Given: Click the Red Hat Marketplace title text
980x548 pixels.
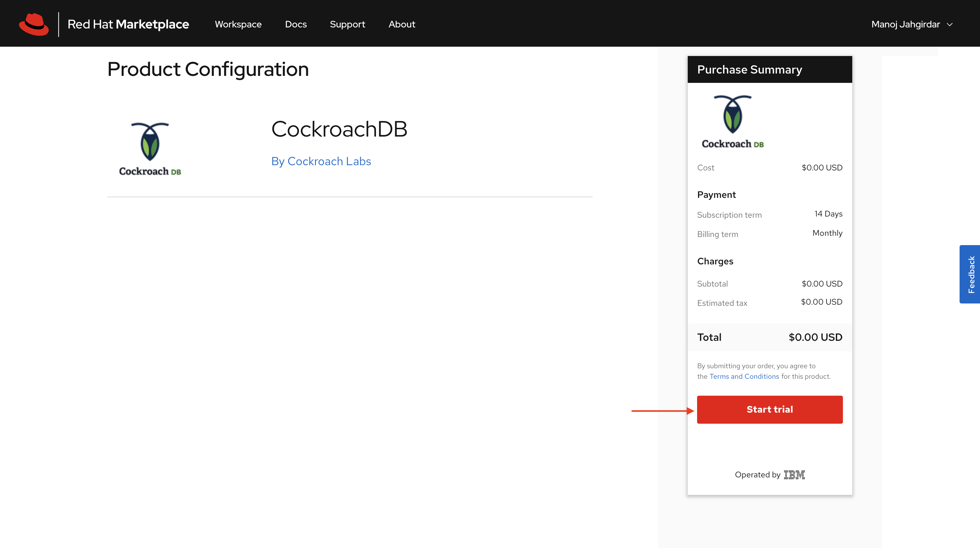Looking at the screenshot, I should click(128, 24).
